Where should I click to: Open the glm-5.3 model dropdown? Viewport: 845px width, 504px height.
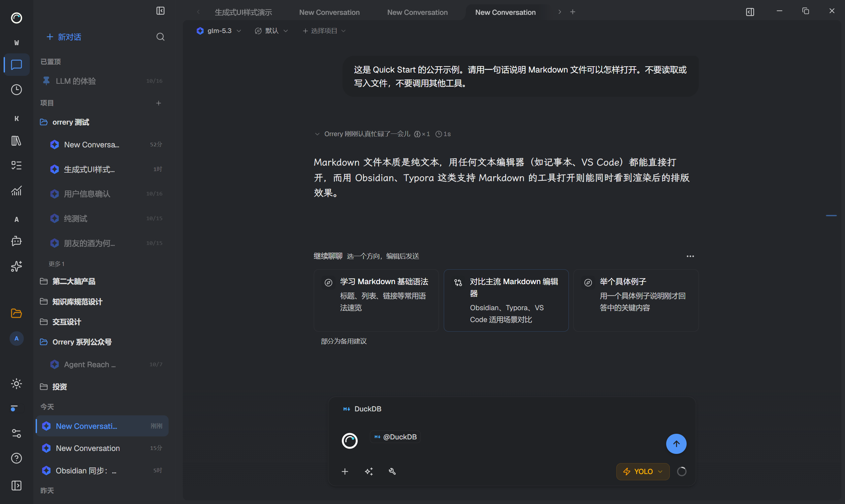[219, 31]
